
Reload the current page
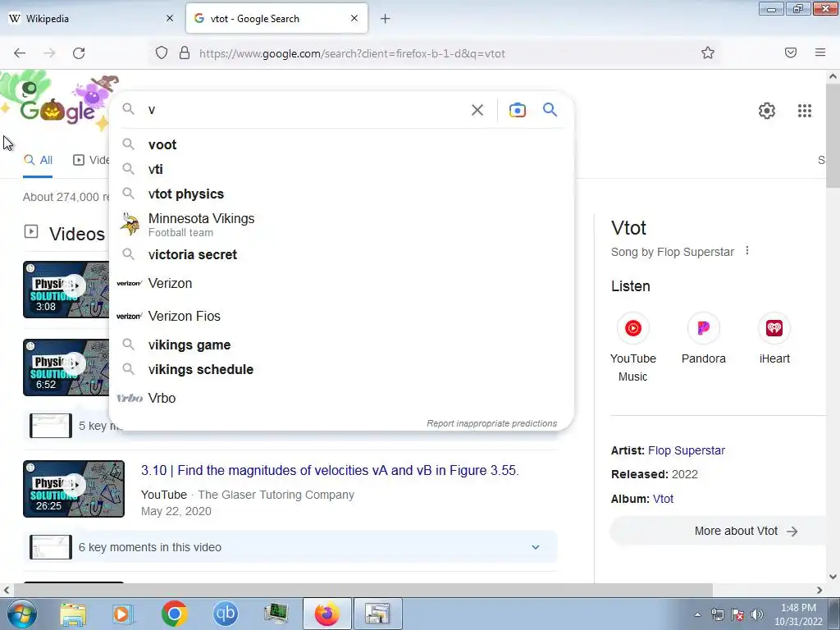point(79,53)
